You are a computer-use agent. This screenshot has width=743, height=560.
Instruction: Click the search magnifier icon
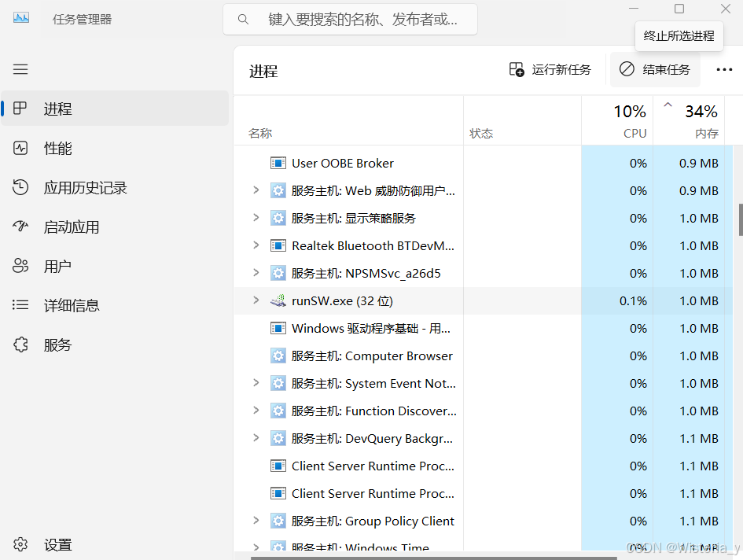point(243,20)
